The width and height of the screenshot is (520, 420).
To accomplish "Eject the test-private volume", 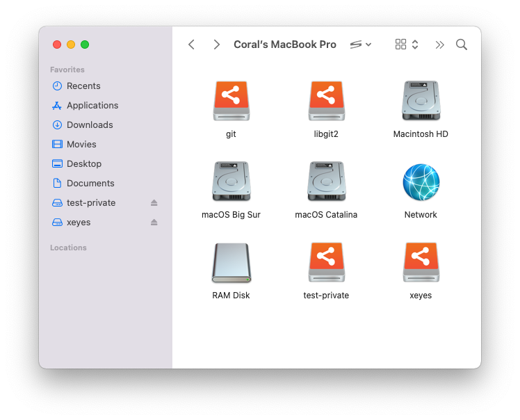I will pyautogui.click(x=154, y=203).
